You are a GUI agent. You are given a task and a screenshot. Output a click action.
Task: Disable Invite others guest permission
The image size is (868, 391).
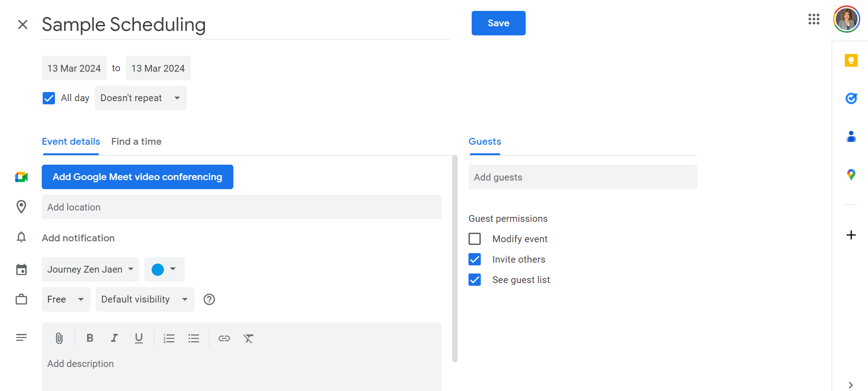tap(475, 259)
